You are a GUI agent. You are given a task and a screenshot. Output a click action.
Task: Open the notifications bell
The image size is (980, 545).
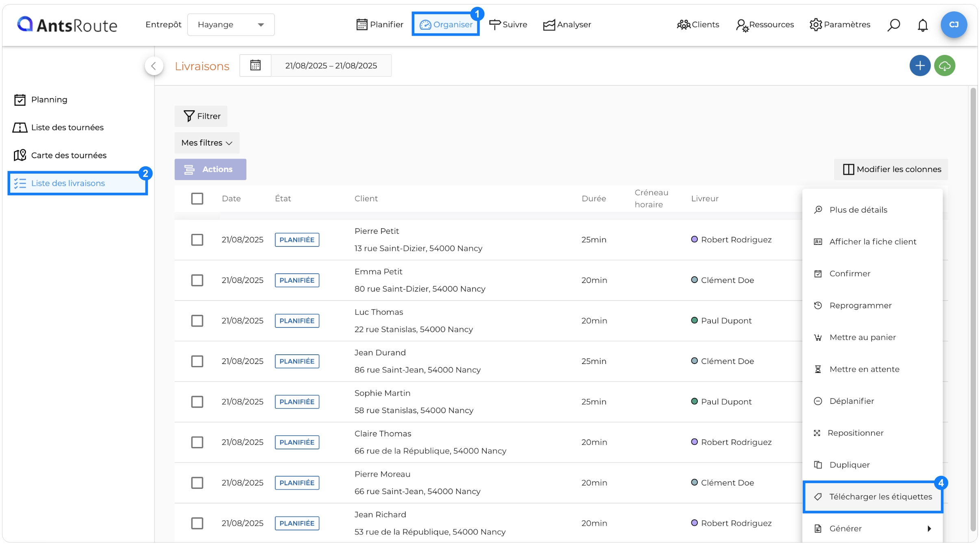click(x=923, y=25)
